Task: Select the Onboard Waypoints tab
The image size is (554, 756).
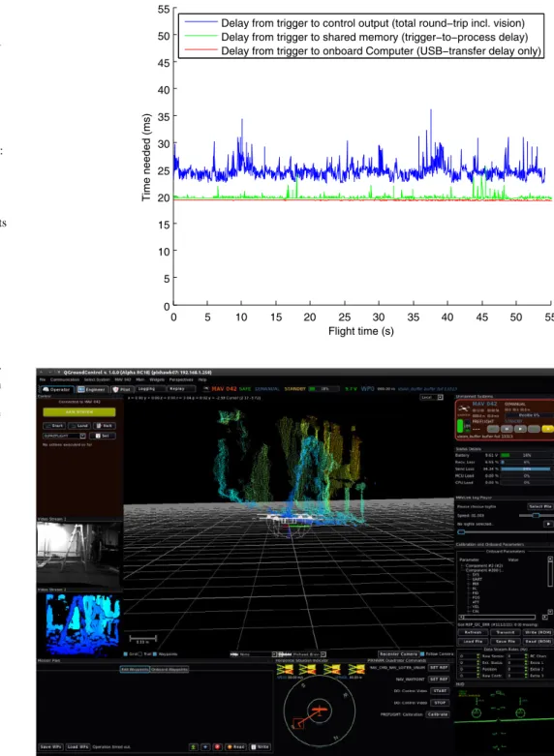Action: [x=169, y=669]
